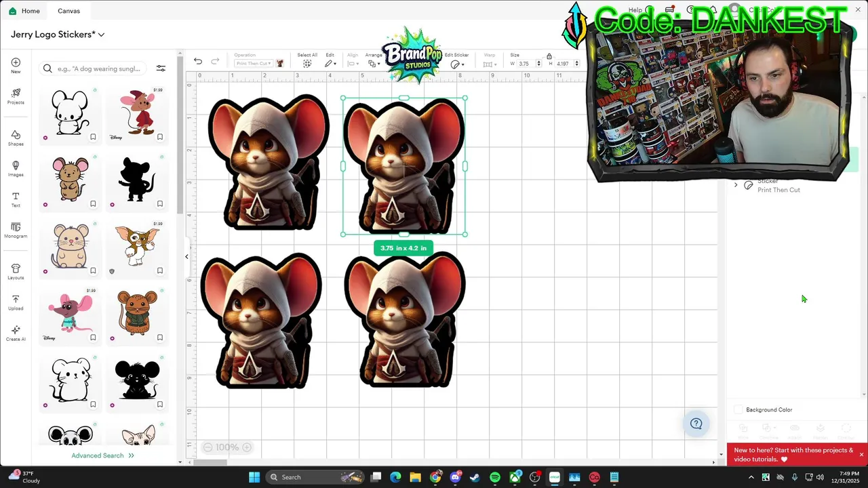Image resolution: width=868 pixels, height=488 pixels.
Task: Click the height stepper arrows
Action: click(577, 64)
